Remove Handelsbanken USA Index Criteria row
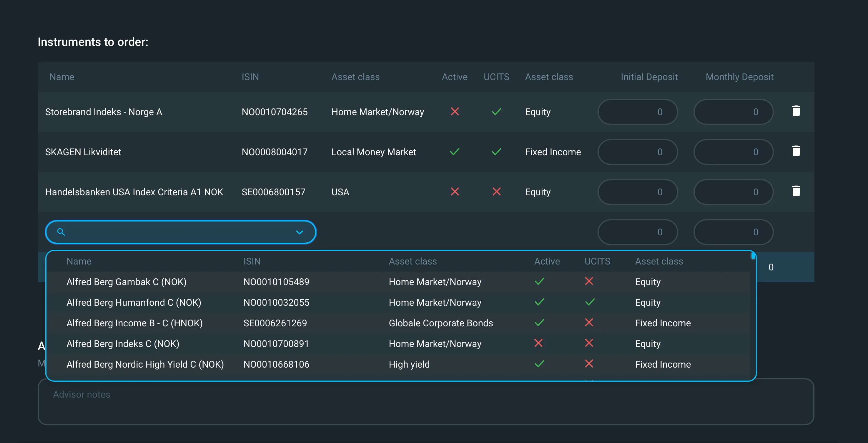 (796, 191)
